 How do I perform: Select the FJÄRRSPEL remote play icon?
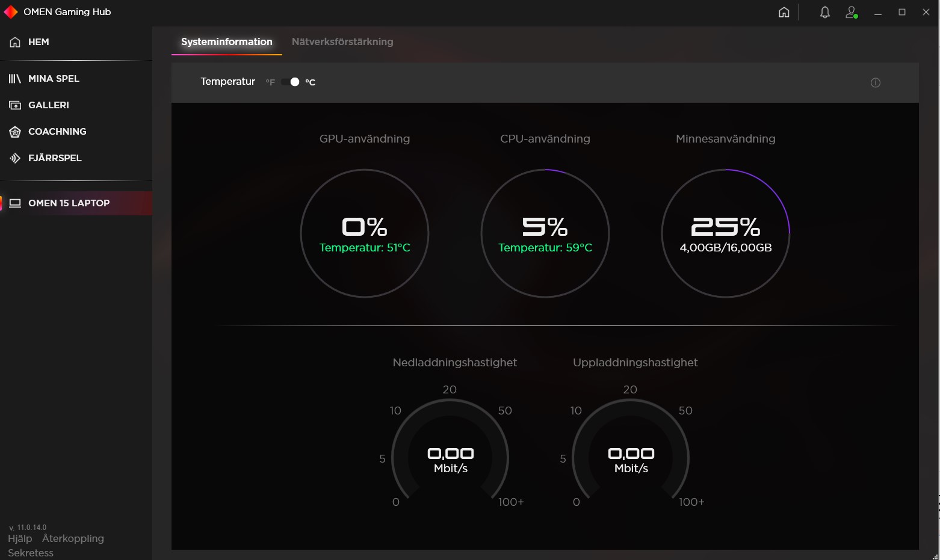pos(14,158)
